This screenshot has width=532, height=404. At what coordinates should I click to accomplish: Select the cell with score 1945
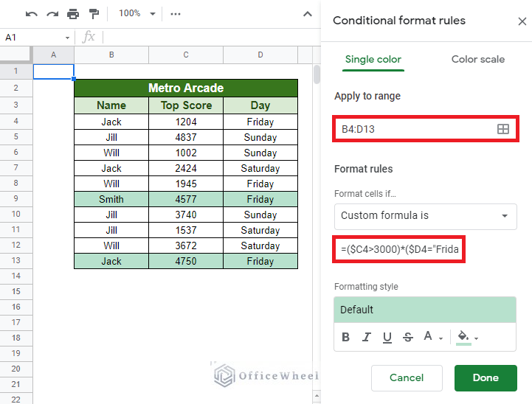186,184
